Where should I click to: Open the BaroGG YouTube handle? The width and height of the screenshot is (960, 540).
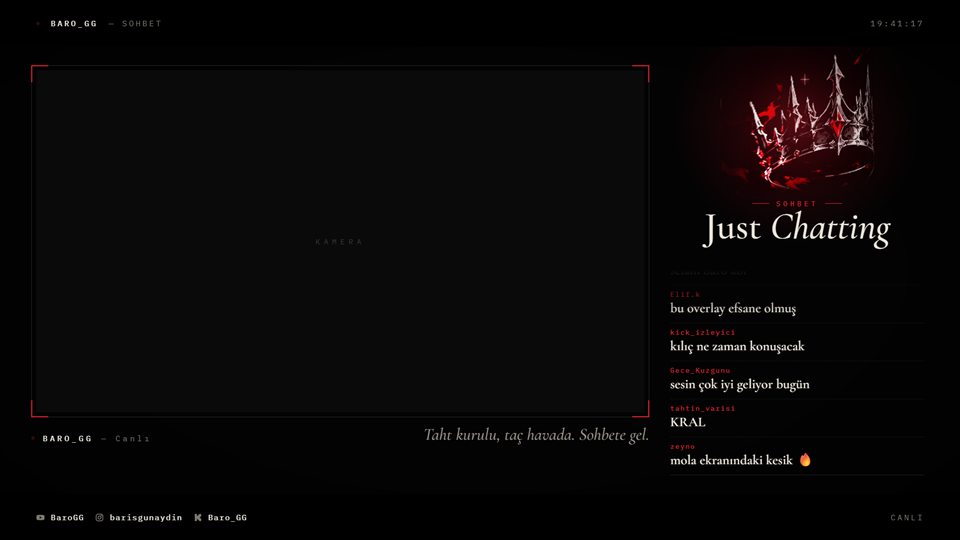(x=67, y=517)
